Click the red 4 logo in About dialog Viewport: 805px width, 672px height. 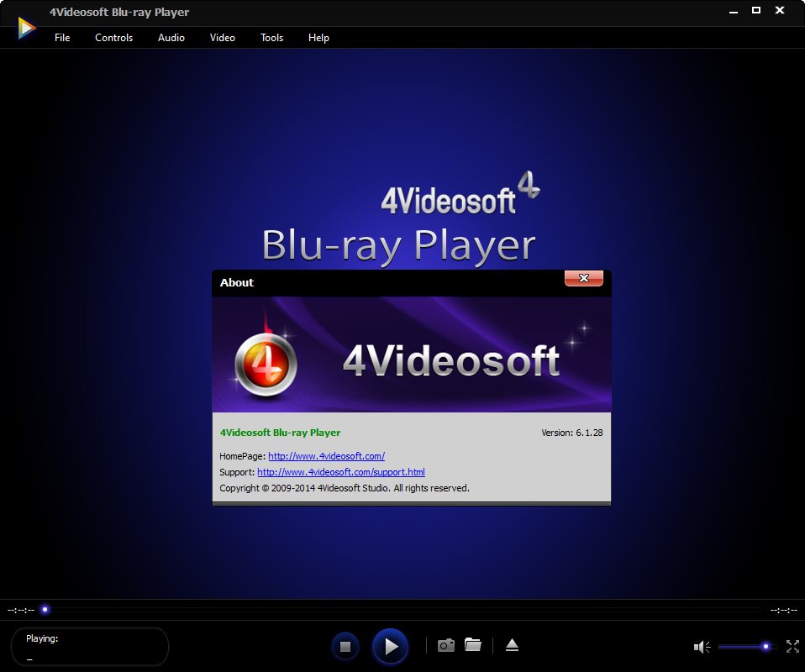[266, 364]
